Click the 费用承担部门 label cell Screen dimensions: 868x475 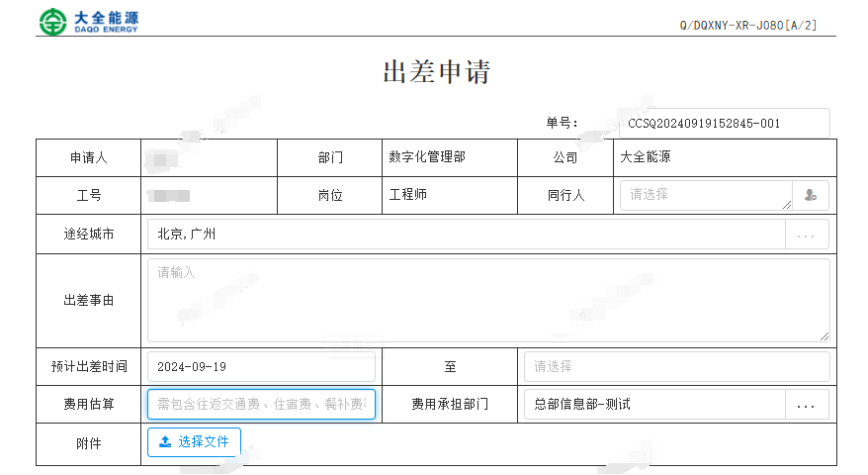450,405
